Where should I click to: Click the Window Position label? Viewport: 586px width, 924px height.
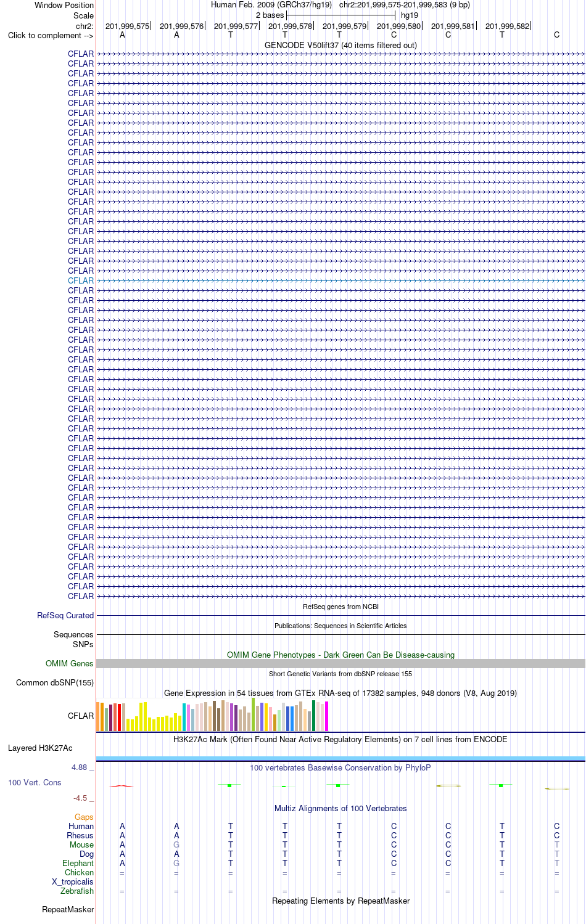click(64, 5)
